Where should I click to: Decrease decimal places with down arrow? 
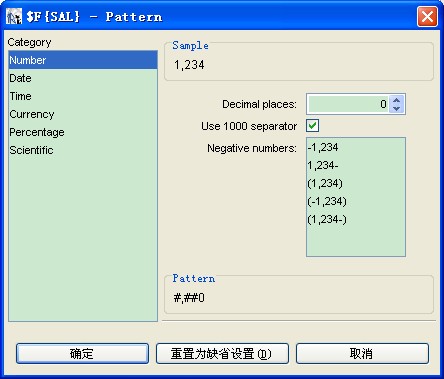(x=396, y=109)
